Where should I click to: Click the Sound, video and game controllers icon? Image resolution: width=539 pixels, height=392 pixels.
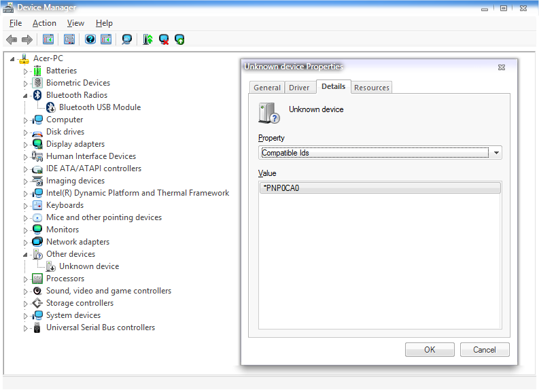pyautogui.click(x=37, y=291)
